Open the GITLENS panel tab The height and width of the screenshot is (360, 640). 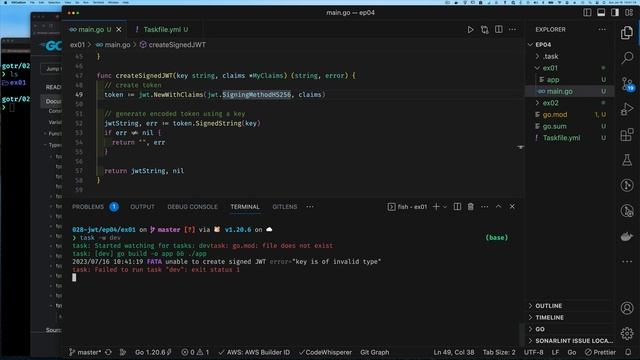pos(284,207)
